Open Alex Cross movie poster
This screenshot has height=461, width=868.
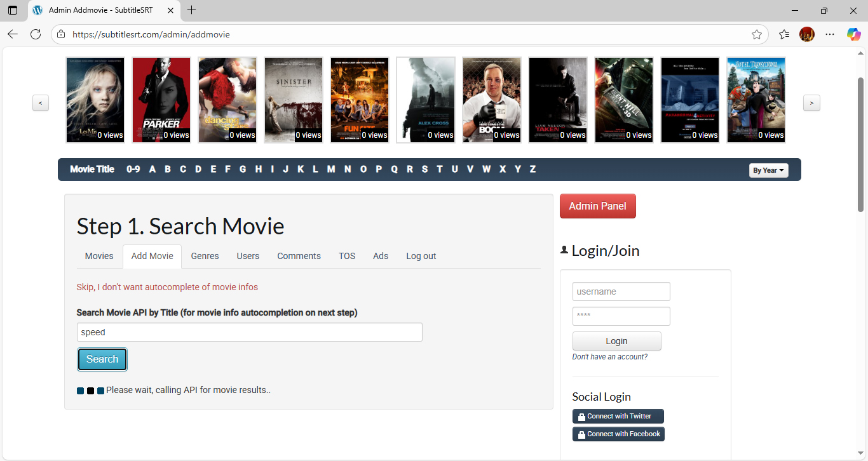[x=426, y=100]
